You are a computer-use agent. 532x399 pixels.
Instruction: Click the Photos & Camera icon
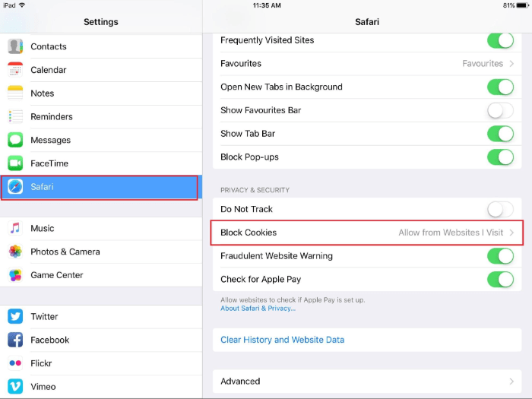click(x=15, y=252)
